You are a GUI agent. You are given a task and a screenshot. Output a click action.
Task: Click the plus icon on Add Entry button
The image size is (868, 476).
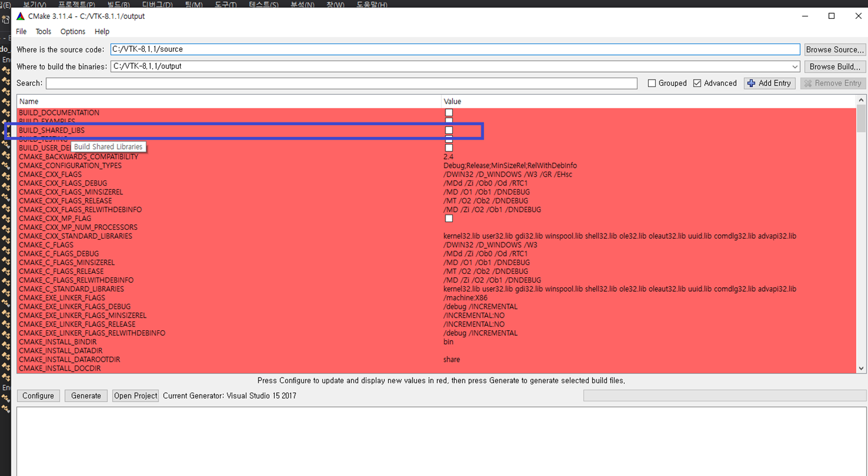pyautogui.click(x=751, y=83)
